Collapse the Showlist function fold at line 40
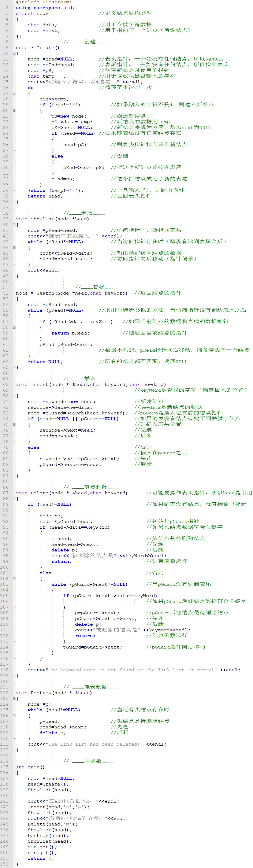 (14, 225)
